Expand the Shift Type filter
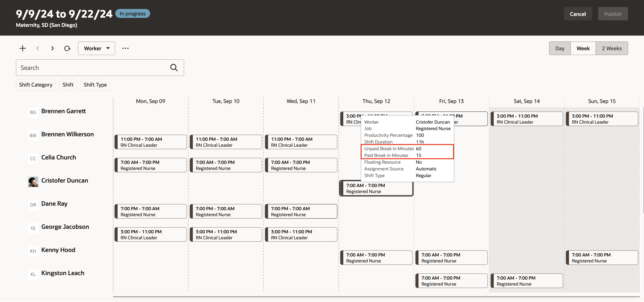The height and width of the screenshot is (302, 644). coord(95,85)
